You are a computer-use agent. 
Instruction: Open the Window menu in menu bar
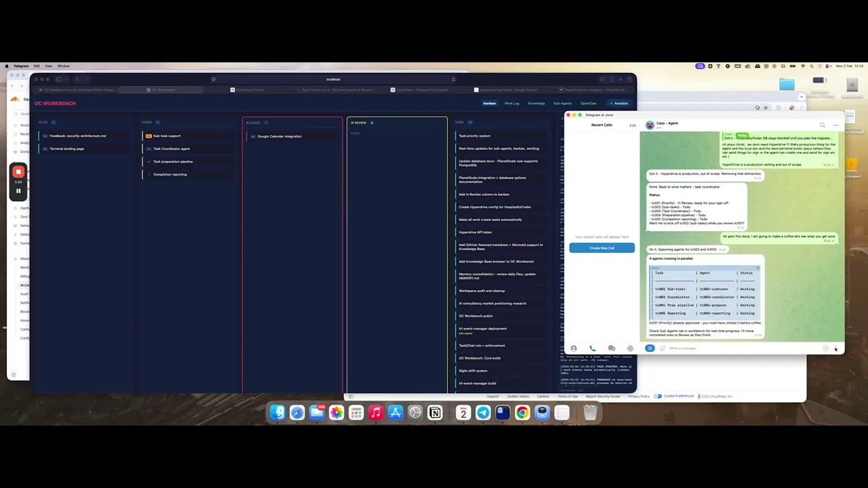[x=64, y=66]
